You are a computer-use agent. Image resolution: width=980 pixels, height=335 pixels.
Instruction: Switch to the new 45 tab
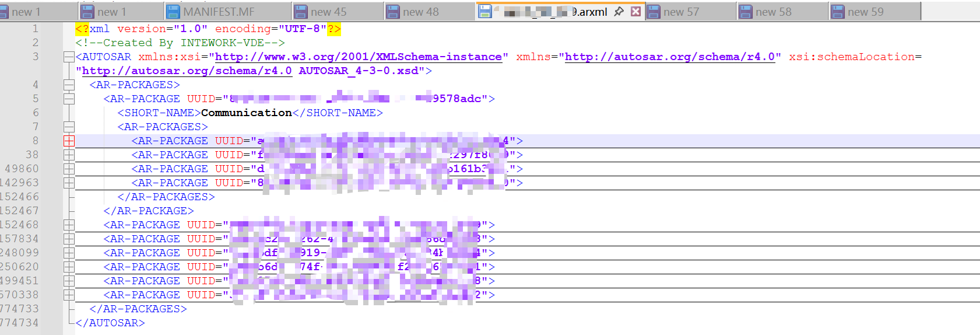click(x=328, y=12)
